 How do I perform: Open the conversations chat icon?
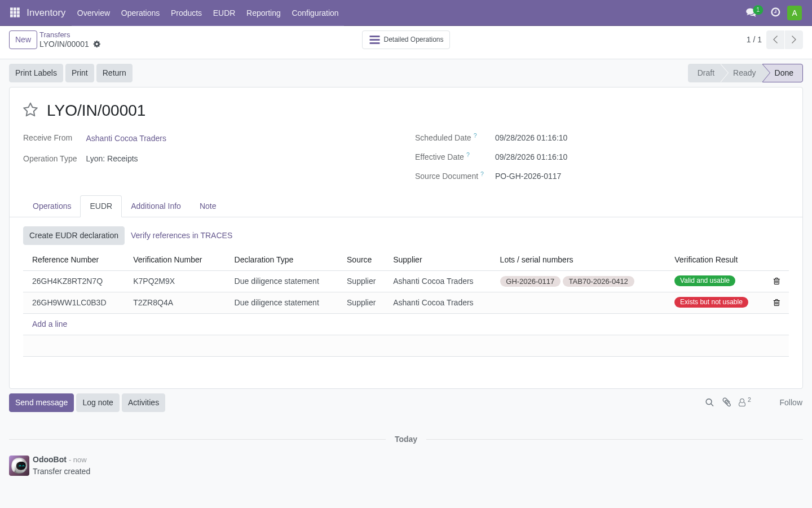tap(751, 12)
